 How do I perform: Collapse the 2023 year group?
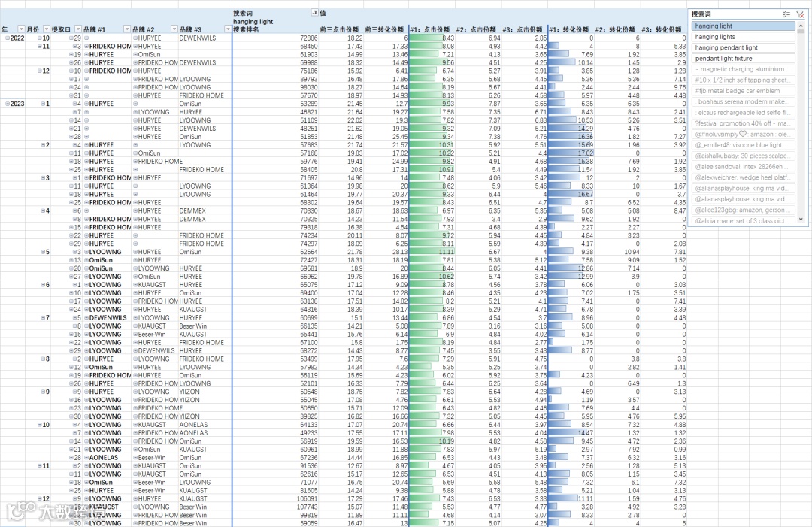tap(8, 104)
